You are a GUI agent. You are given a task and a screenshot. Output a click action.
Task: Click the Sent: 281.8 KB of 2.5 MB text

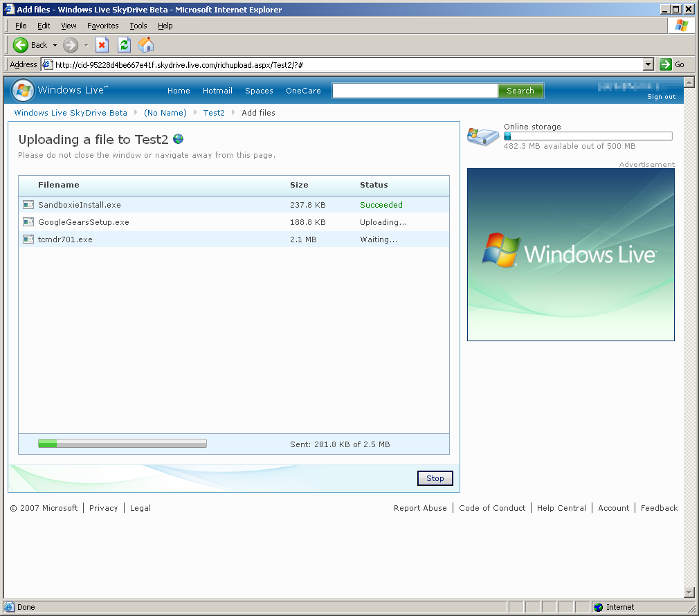(340, 444)
